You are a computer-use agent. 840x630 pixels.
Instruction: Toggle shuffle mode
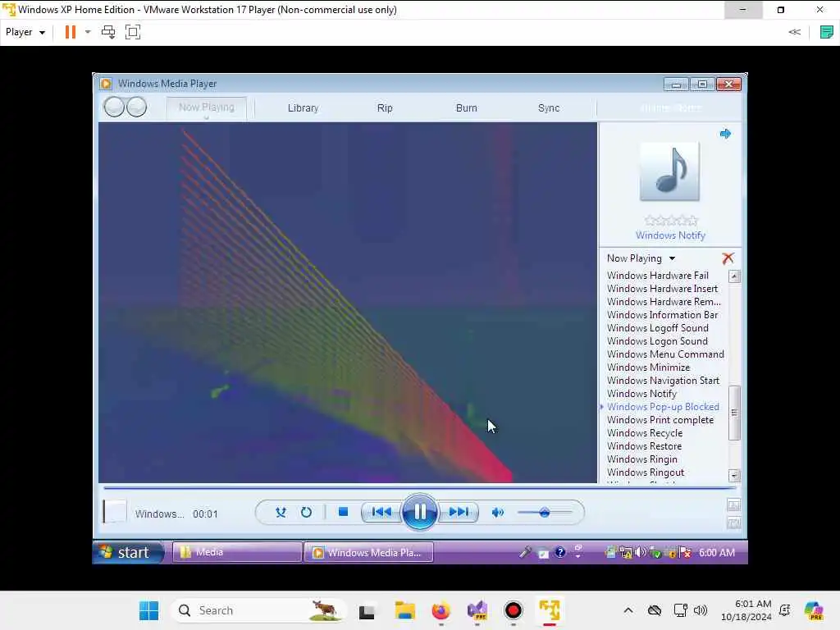[x=281, y=513]
